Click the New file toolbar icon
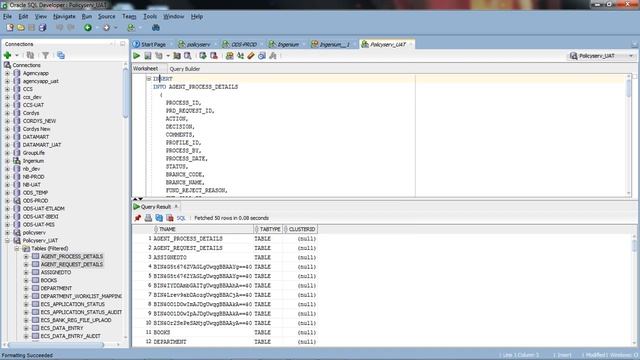This screenshot has height=360, width=640. pyautogui.click(x=9, y=27)
